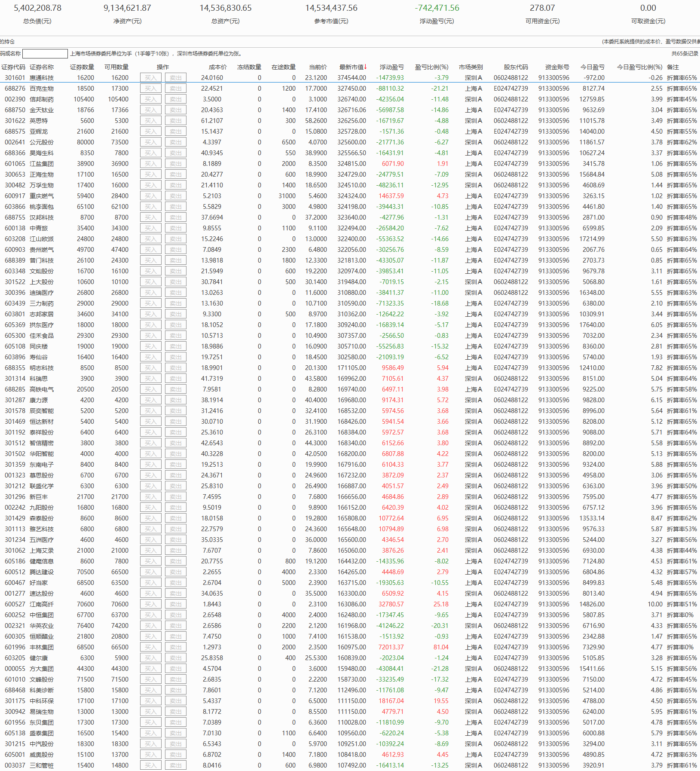Image resolution: width=700 pixels, height=771 pixels.
Task: Sort by 今日盈亏 column header
Action: 592,67
